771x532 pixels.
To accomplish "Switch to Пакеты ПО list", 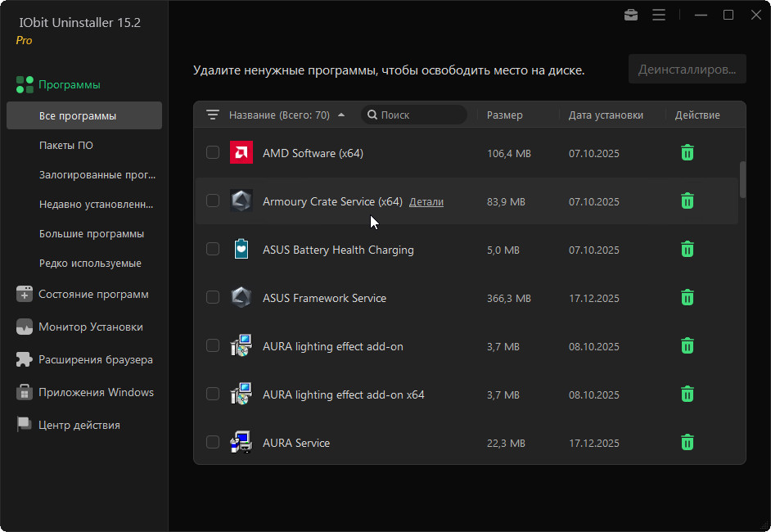I will [66, 146].
